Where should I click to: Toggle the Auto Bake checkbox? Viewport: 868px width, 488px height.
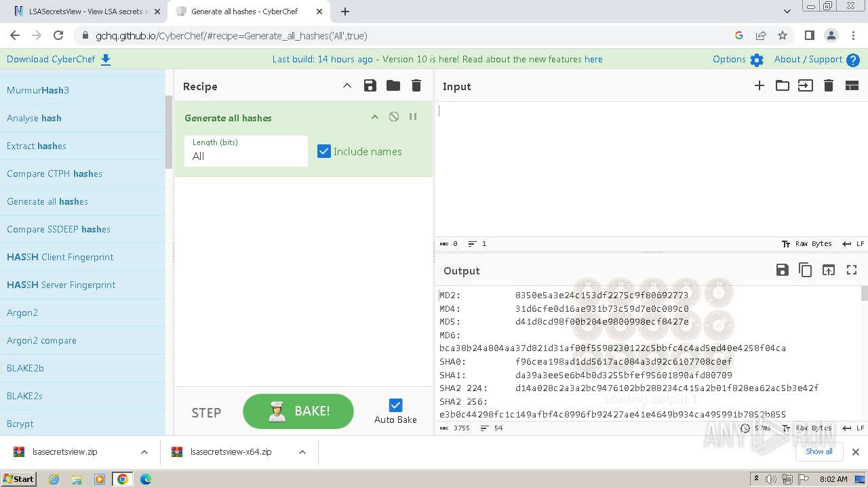(x=396, y=405)
